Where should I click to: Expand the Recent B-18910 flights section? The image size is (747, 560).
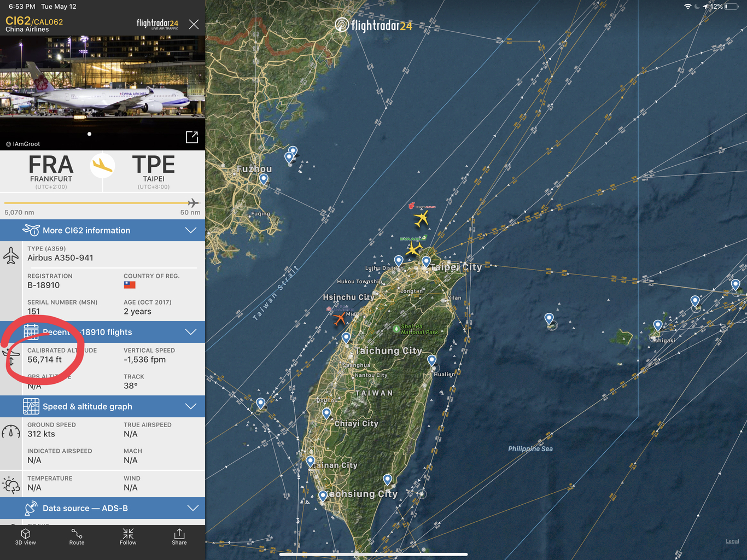tap(191, 332)
